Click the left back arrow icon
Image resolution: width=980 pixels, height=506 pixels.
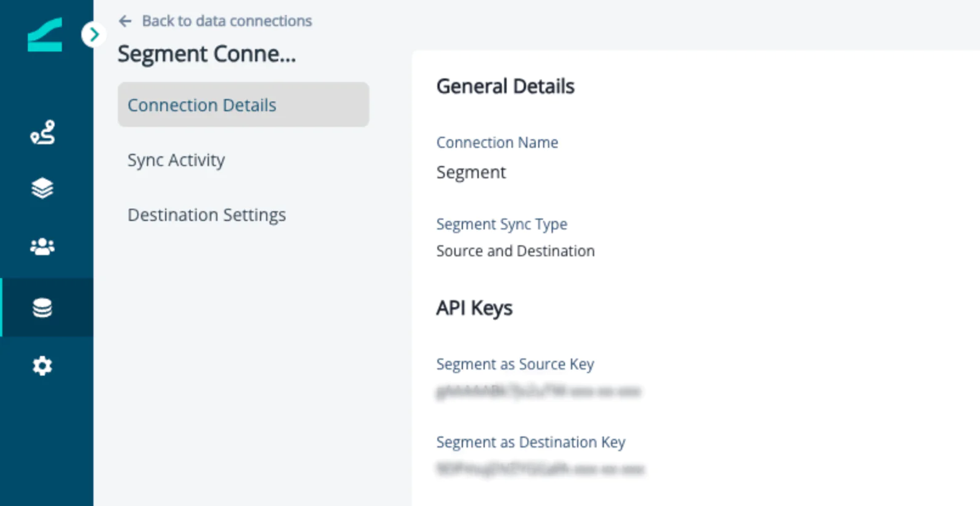(x=125, y=22)
